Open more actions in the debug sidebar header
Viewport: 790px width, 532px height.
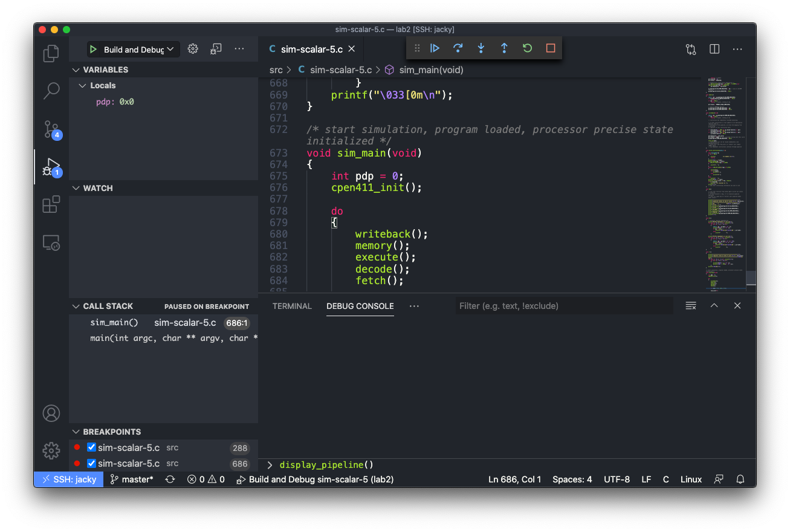pyautogui.click(x=239, y=49)
